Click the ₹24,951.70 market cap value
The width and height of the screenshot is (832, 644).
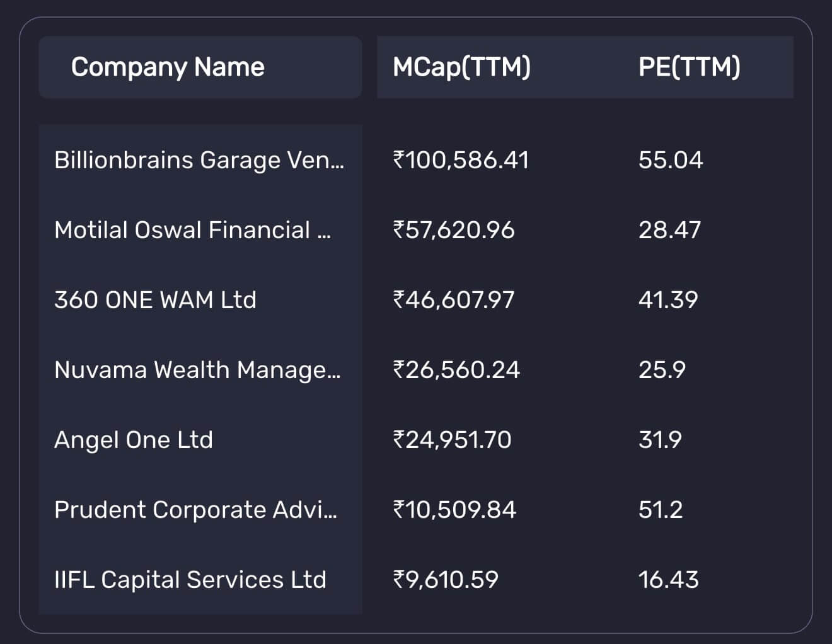tap(452, 440)
